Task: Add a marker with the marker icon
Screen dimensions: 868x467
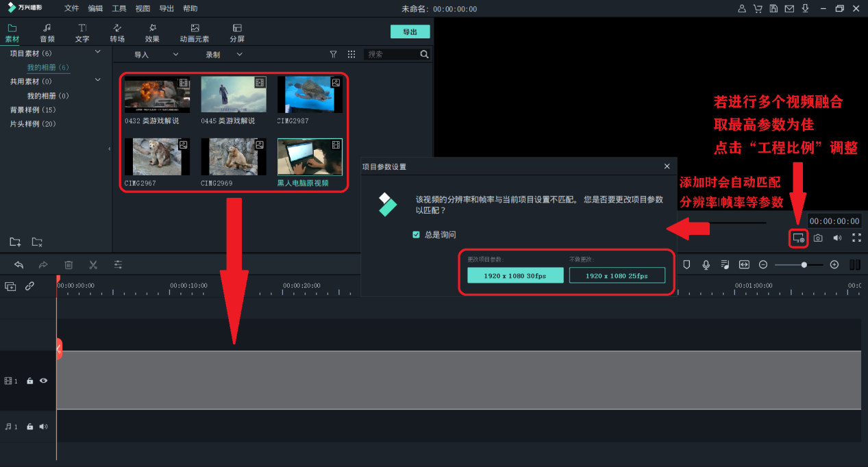Action: 686,264
